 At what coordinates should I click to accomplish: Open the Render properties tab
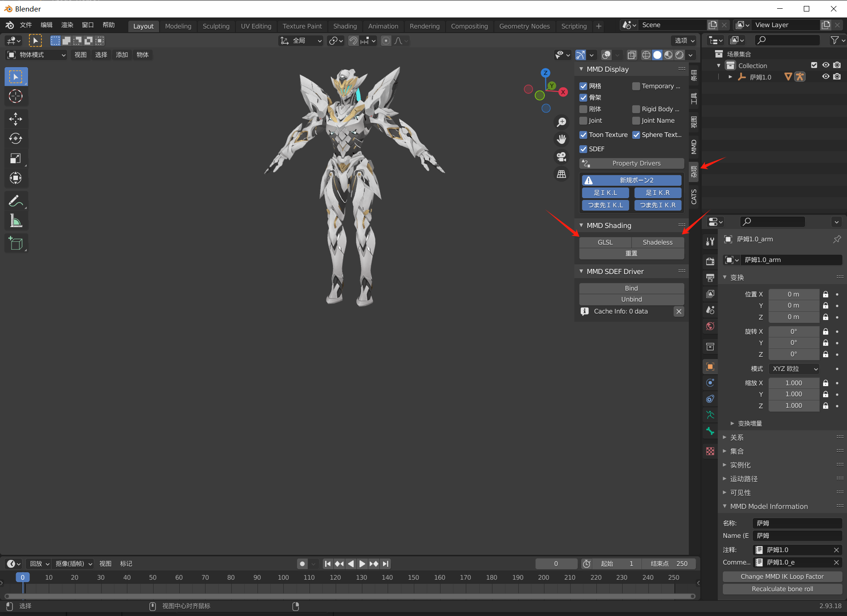(710, 262)
